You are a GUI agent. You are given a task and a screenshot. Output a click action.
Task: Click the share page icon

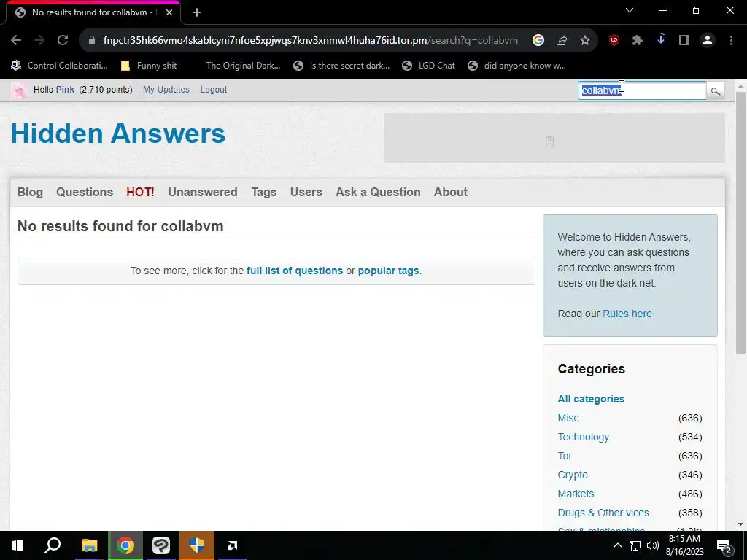562,41
